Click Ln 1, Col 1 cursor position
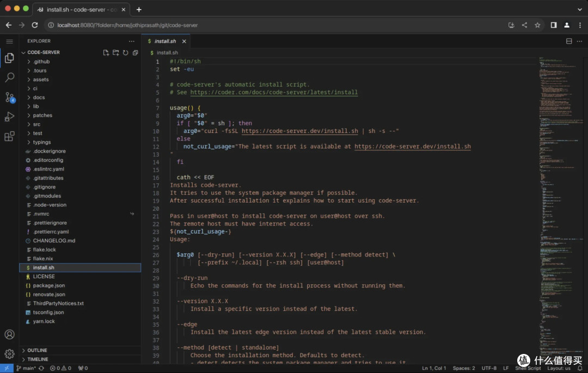Screen dimensions: 588x373 pos(434,368)
